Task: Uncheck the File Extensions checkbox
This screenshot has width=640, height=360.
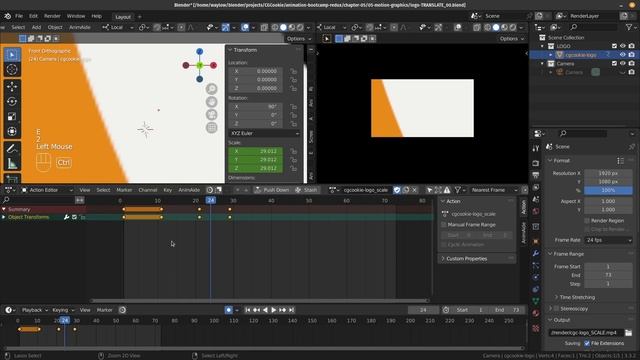Action: 587,343
